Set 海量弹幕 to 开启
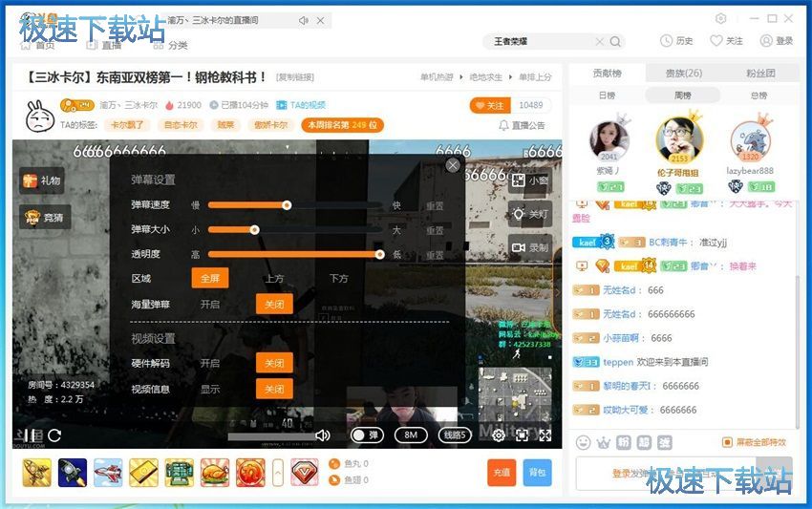The image size is (812, 509). pyautogui.click(x=210, y=305)
